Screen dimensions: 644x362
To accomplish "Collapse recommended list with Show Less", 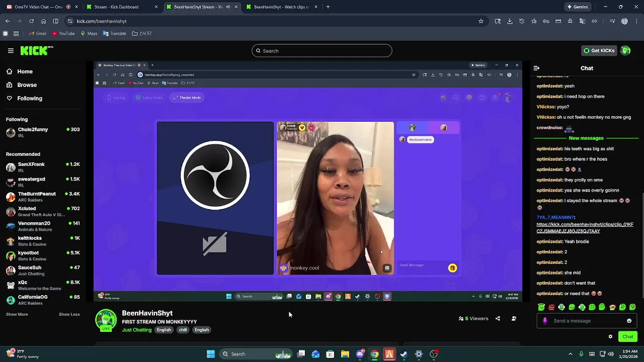I will tap(69, 314).
